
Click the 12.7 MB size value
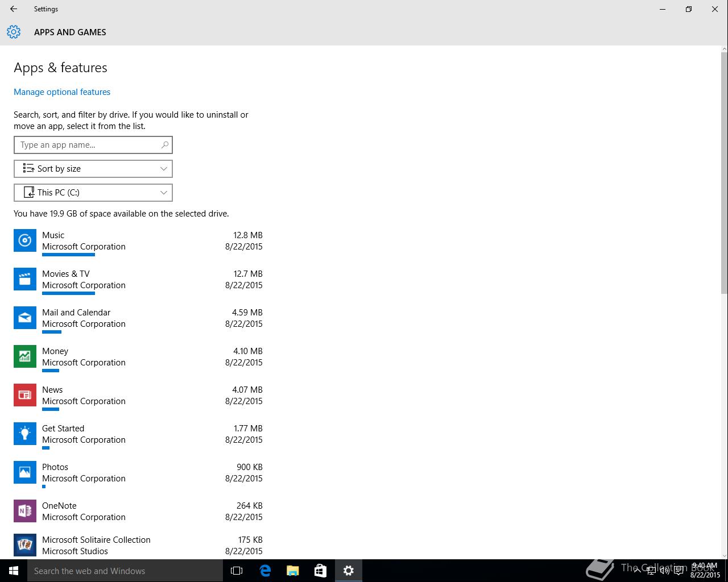pos(248,274)
